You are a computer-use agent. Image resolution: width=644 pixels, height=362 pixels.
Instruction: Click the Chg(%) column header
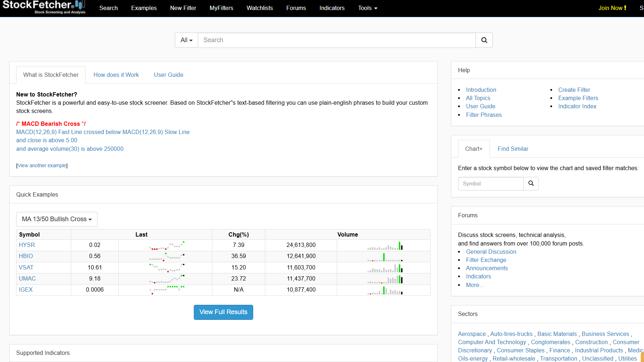pyautogui.click(x=239, y=234)
